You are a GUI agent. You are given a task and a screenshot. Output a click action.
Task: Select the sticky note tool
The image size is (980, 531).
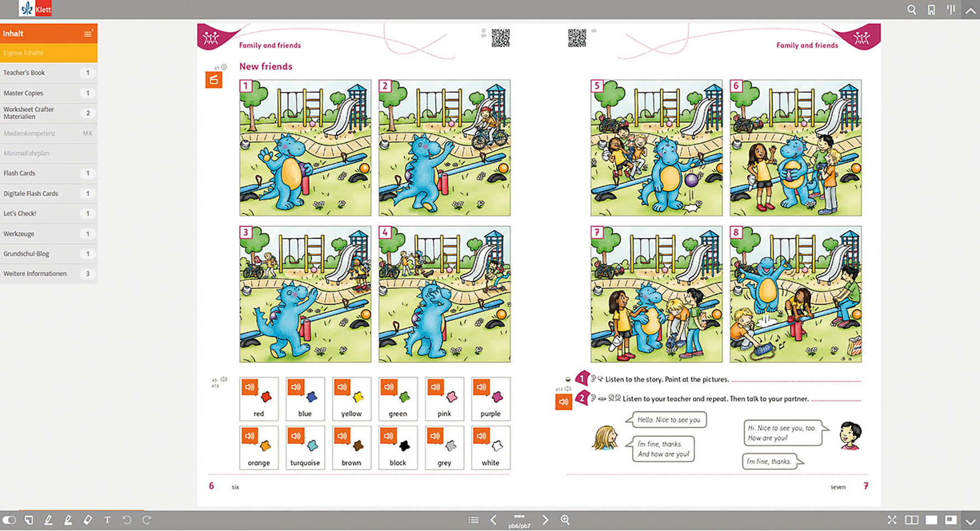[29, 520]
